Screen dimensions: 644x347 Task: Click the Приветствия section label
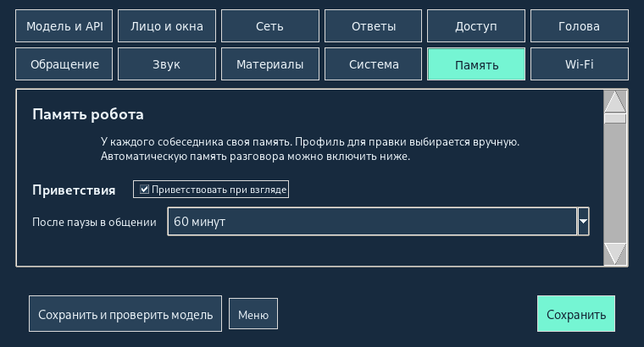pyautogui.click(x=74, y=190)
